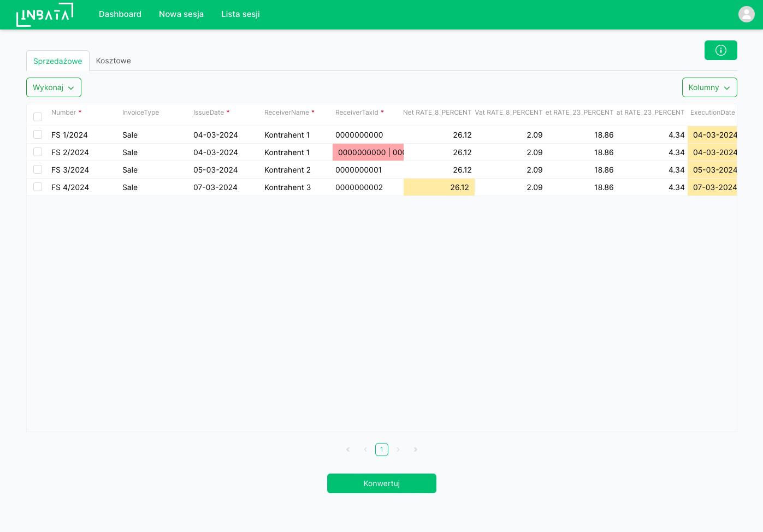
Task: Go to the previous page arrow
Action: point(365,450)
